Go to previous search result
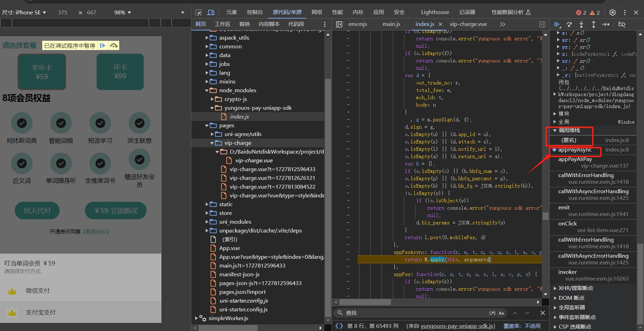The height and width of the screenshot is (331, 644). 515,313
